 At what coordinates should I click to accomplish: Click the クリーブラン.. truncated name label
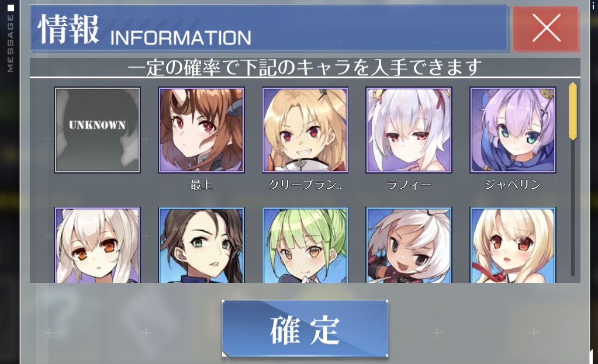[305, 185]
